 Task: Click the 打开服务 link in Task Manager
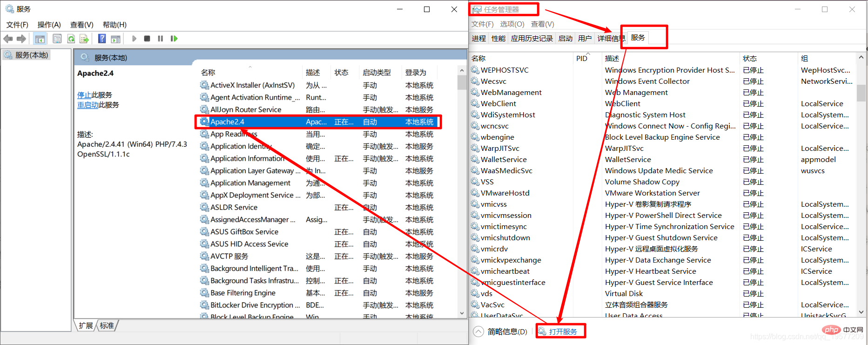[563, 331]
